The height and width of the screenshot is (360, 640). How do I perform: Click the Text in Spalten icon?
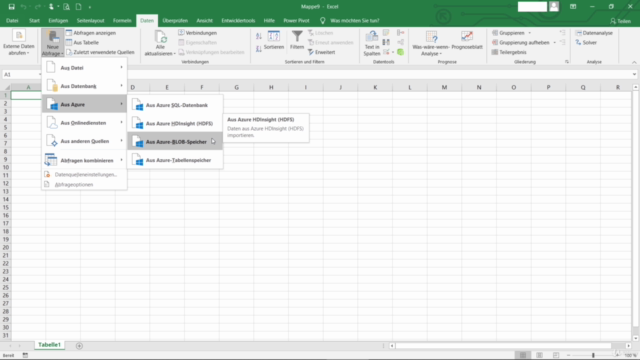click(x=371, y=37)
